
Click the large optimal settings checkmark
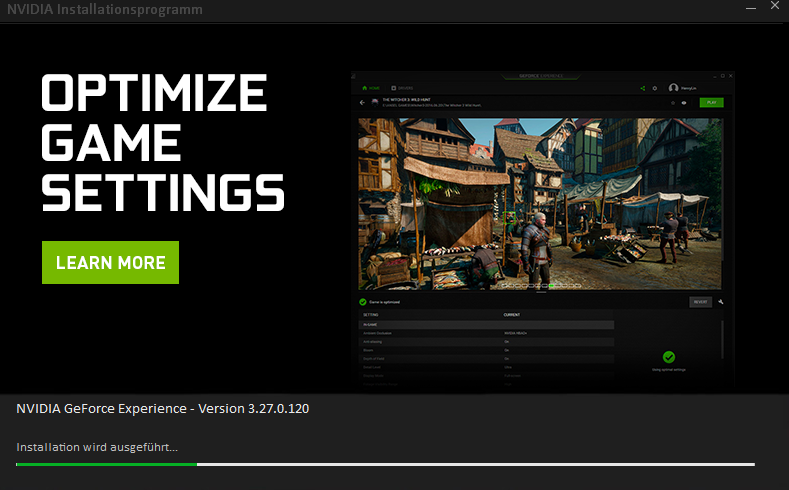point(669,357)
